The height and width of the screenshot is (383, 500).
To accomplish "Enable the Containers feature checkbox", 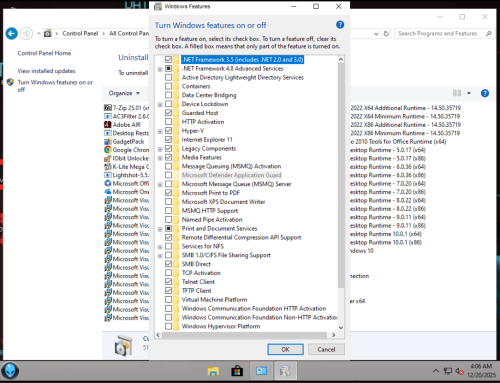I will (x=169, y=86).
